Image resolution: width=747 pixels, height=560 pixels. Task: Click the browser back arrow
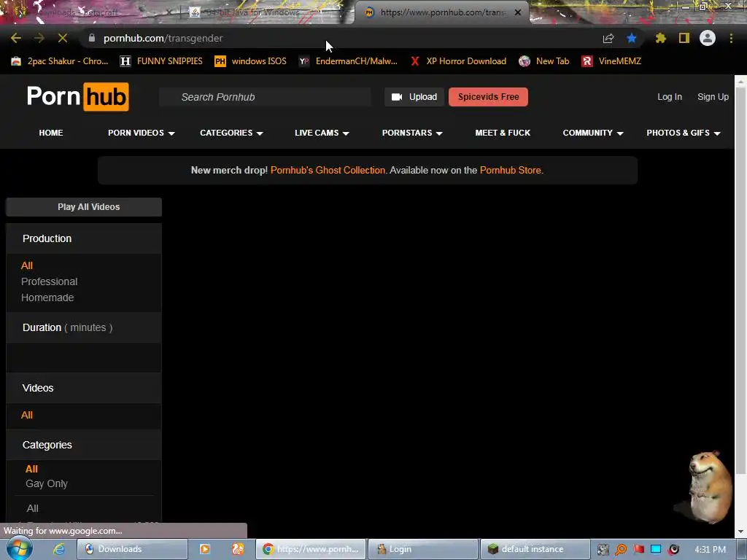pos(16,38)
